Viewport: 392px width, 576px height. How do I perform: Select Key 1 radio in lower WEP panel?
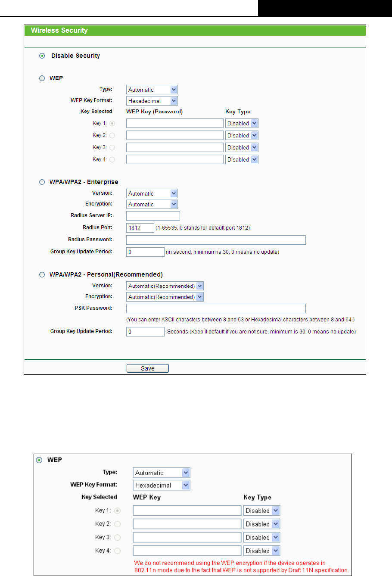click(118, 511)
